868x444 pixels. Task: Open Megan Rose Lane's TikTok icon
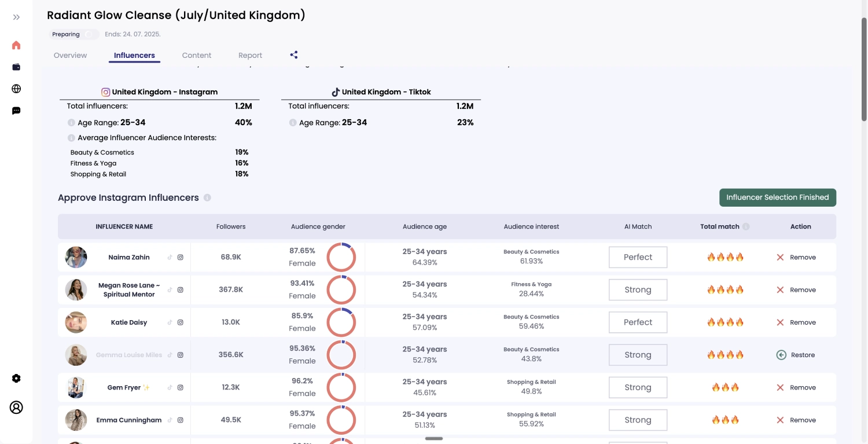point(170,290)
